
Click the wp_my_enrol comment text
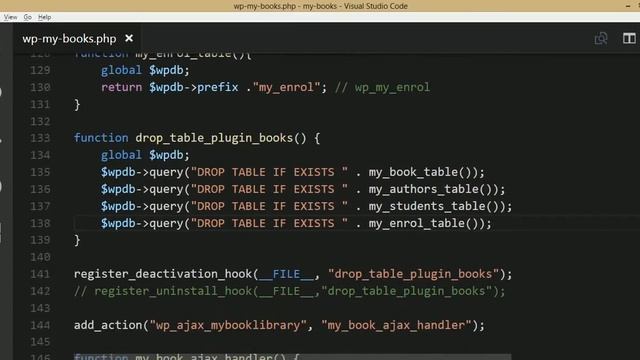392,87
